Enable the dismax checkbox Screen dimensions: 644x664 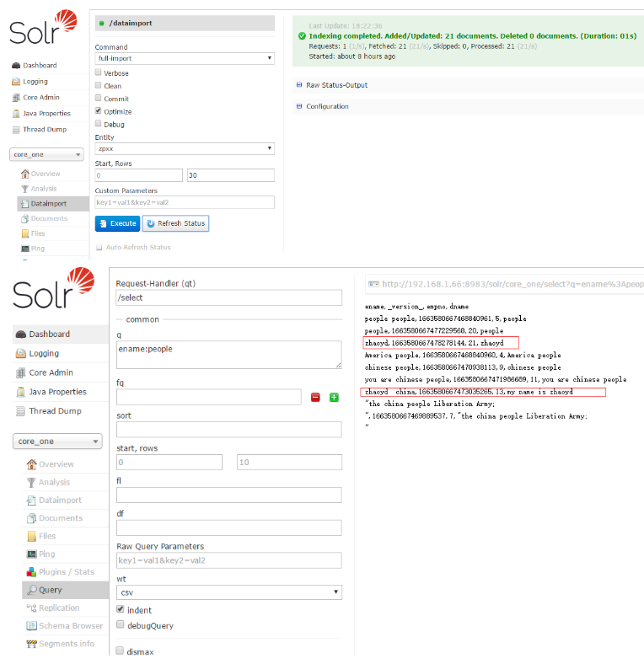tap(120, 651)
